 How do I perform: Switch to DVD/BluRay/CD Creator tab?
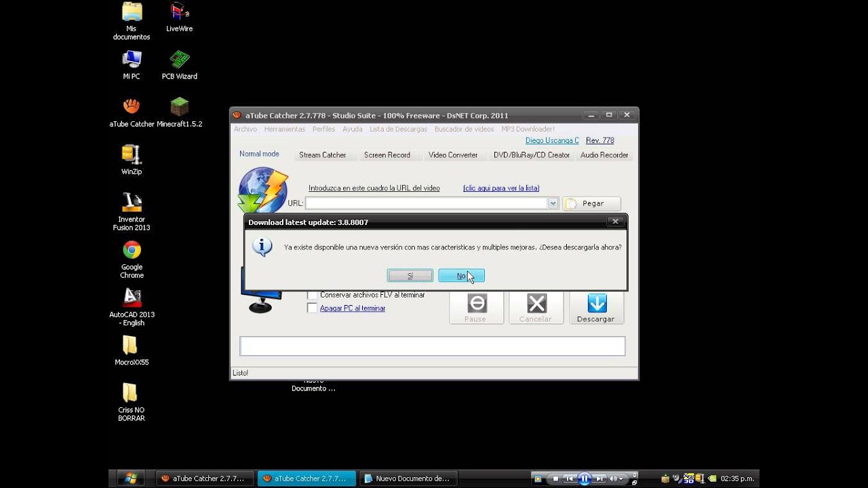tap(532, 155)
